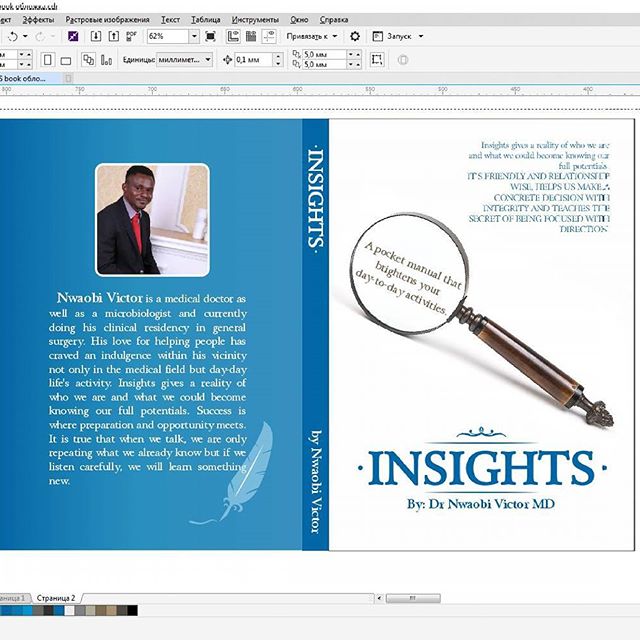Click the full-screen preview icon

click(210, 36)
